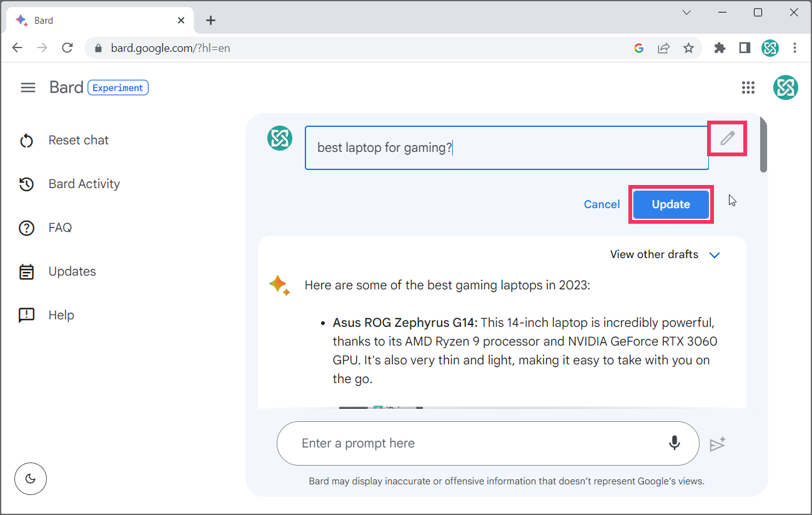Image resolution: width=812 pixels, height=515 pixels.
Task: Click Reset chat label in sidebar
Action: point(79,140)
